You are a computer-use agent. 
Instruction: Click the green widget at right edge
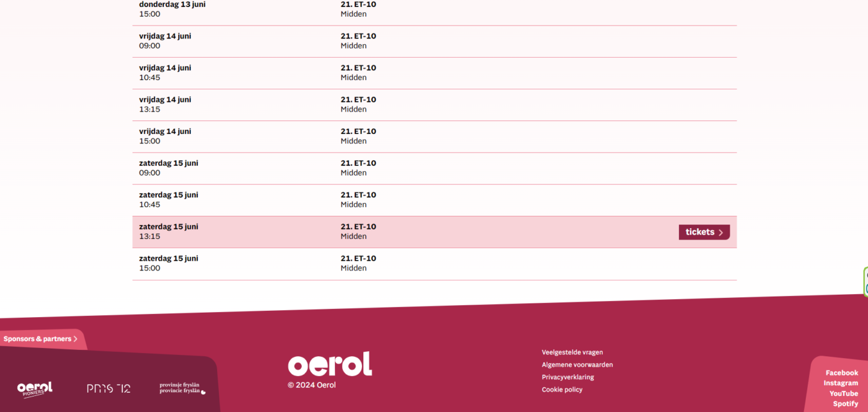tap(866, 282)
